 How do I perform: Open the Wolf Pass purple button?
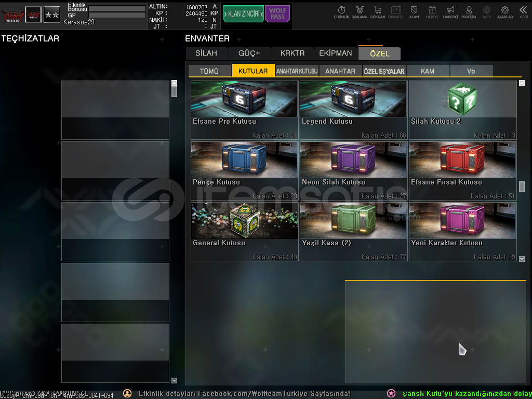tap(277, 14)
